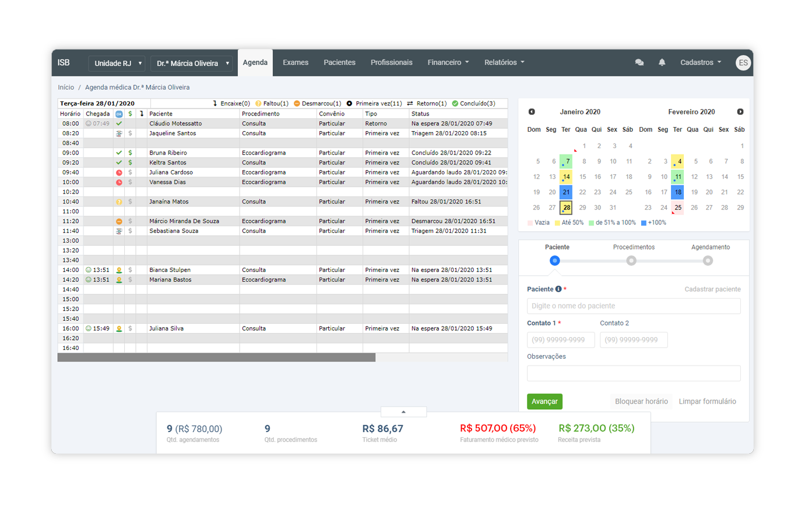Click the empty 13:00 time slot
The image size is (812, 526).
pos(283,241)
